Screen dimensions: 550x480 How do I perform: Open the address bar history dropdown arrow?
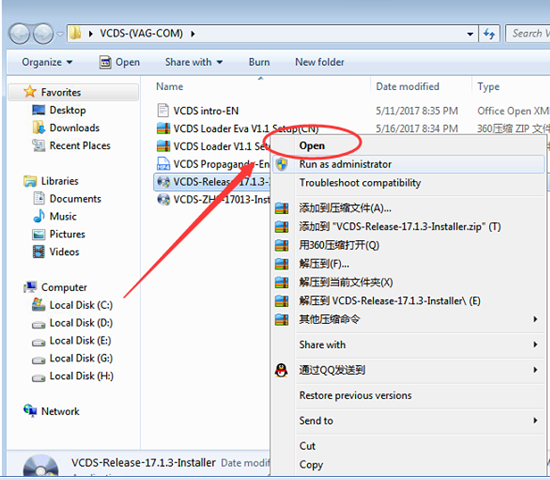tap(470, 34)
